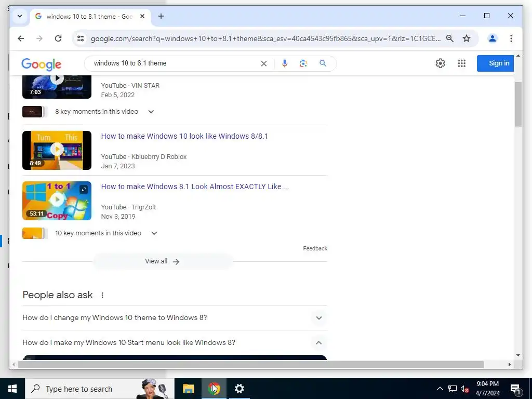Open the notification center

[515, 389]
